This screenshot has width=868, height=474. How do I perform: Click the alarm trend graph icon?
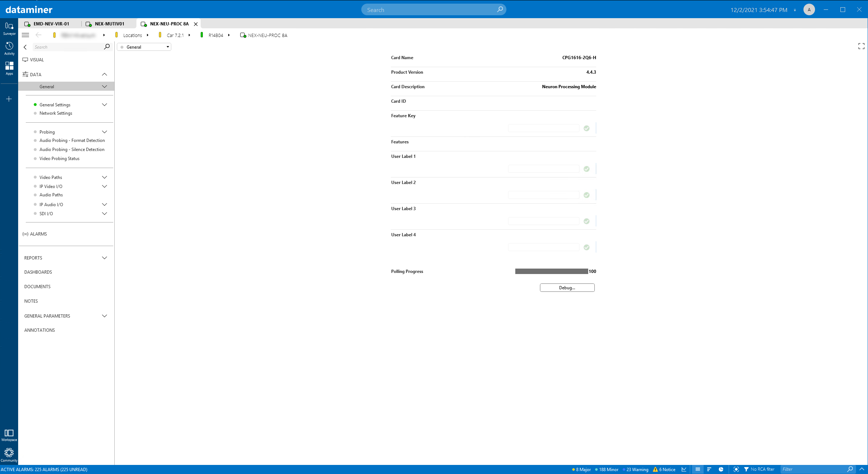click(684, 469)
